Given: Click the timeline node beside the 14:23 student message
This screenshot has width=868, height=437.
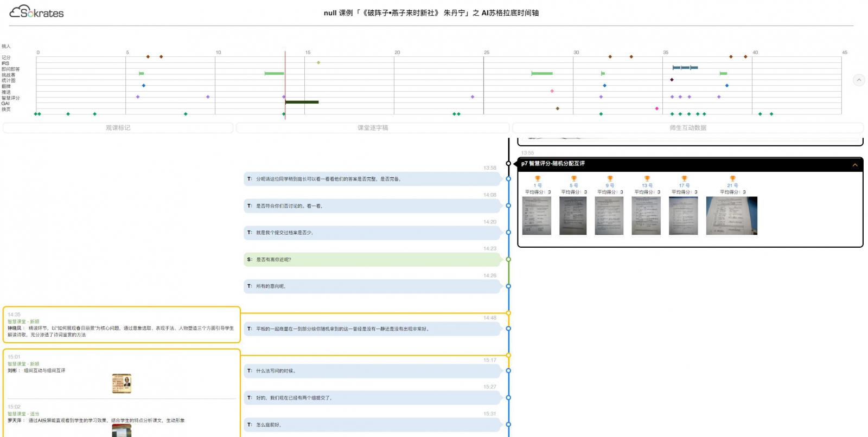Looking at the screenshot, I should (508, 260).
